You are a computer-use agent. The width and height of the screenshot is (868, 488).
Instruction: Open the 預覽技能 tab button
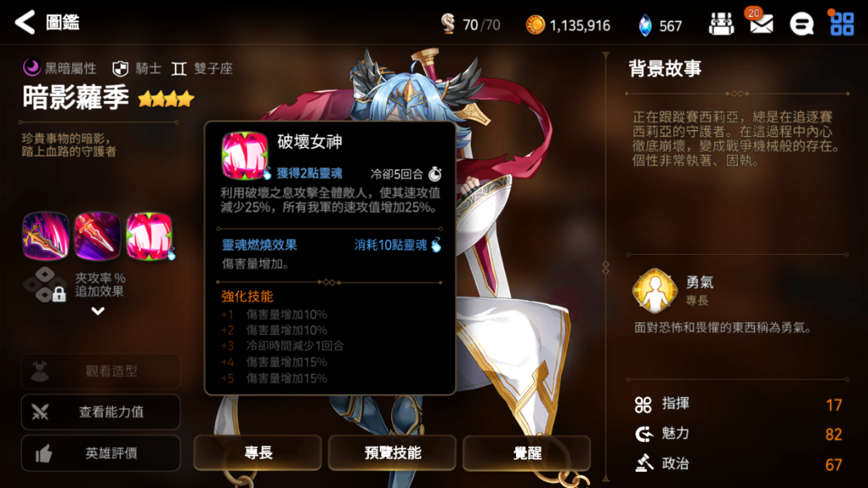pyautogui.click(x=393, y=453)
